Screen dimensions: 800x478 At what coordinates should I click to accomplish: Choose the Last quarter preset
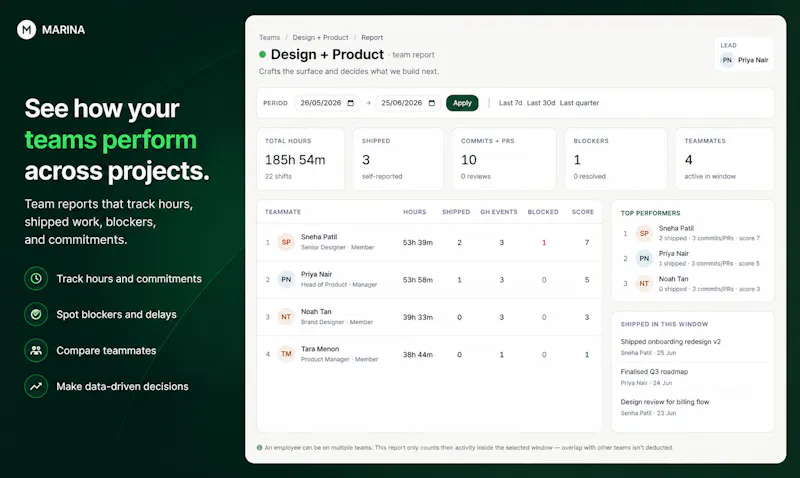point(579,103)
